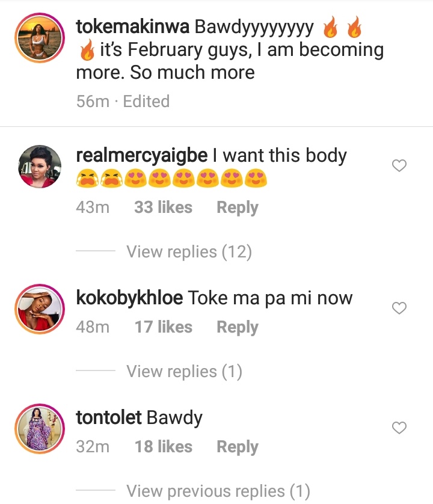433x504 pixels.
Task: Toggle heart on tontolet's comment
Action: pos(399,428)
